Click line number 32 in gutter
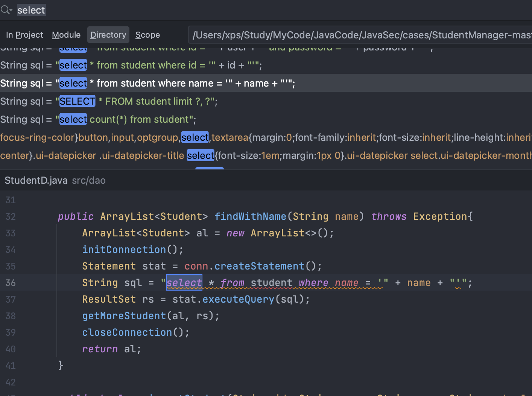This screenshot has width=532, height=396. point(11,216)
